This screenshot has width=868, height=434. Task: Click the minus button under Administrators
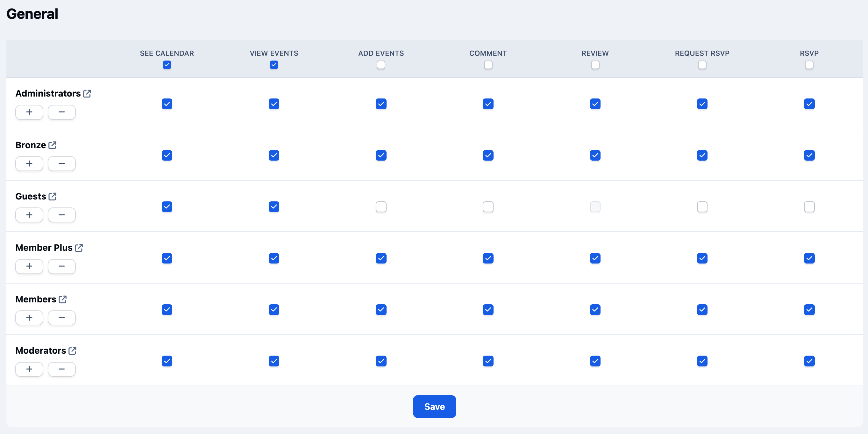(62, 112)
